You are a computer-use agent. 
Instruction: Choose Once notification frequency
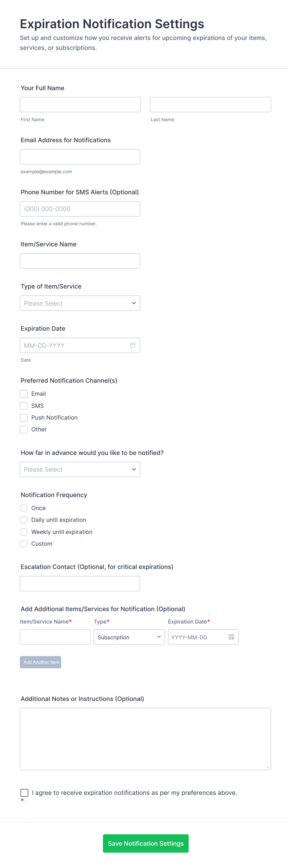[24, 508]
